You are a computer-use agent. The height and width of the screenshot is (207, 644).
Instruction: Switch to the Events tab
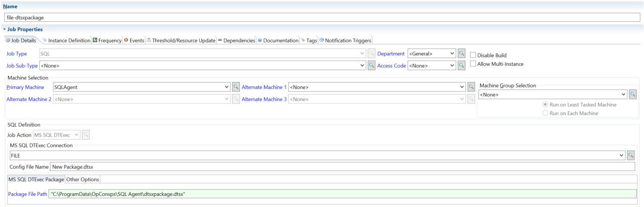pos(134,40)
